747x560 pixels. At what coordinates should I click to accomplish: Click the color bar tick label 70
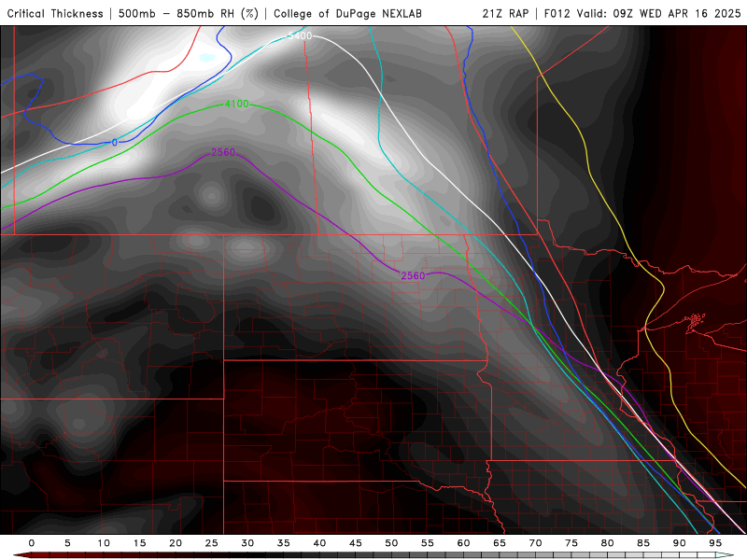[x=535, y=543]
